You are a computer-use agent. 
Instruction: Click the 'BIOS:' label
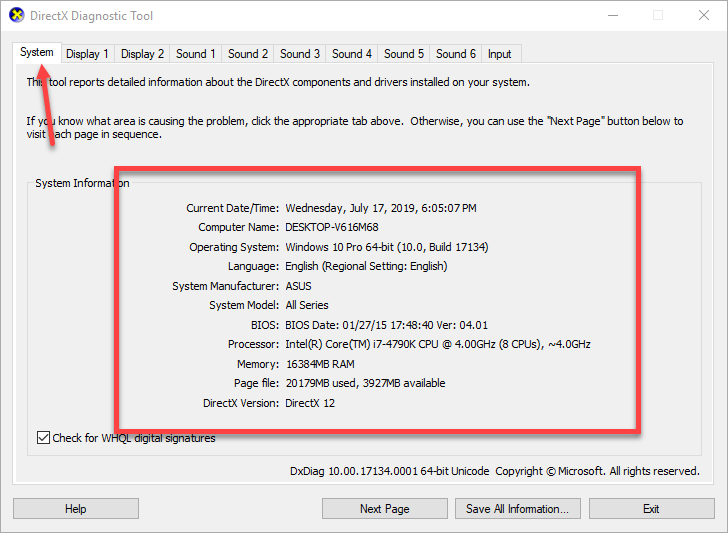[x=265, y=325]
